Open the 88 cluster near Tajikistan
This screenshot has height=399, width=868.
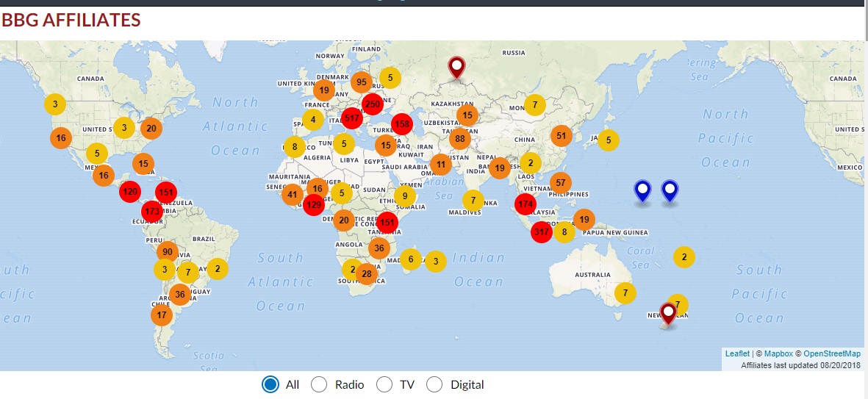click(x=460, y=138)
